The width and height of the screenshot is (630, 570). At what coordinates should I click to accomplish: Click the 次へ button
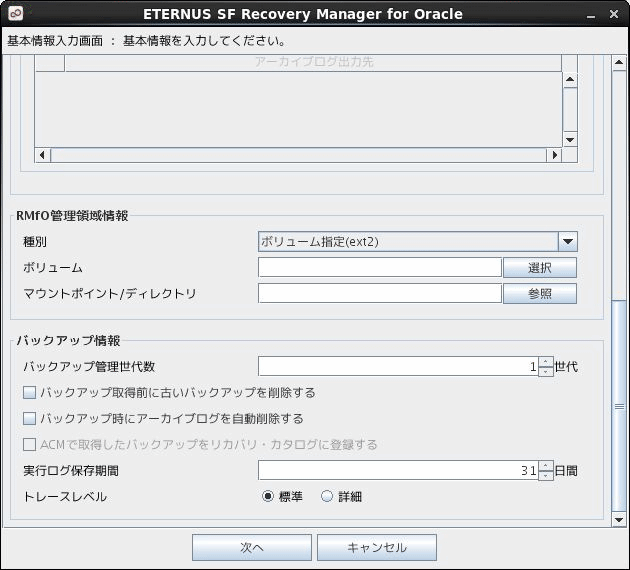coord(252,547)
